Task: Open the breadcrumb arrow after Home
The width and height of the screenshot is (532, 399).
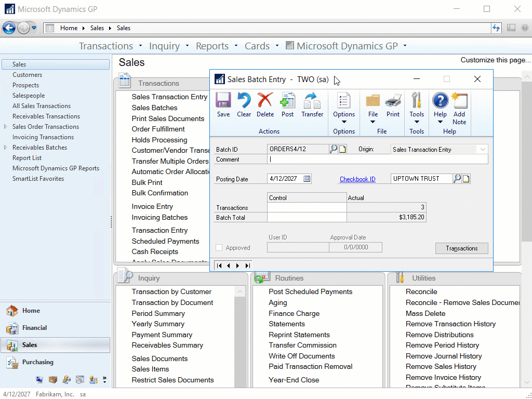Action: click(x=84, y=28)
